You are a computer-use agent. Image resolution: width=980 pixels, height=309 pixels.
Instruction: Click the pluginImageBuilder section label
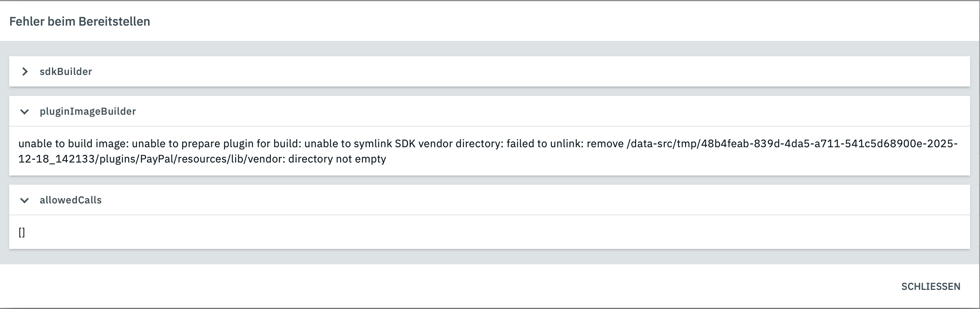[x=88, y=111]
